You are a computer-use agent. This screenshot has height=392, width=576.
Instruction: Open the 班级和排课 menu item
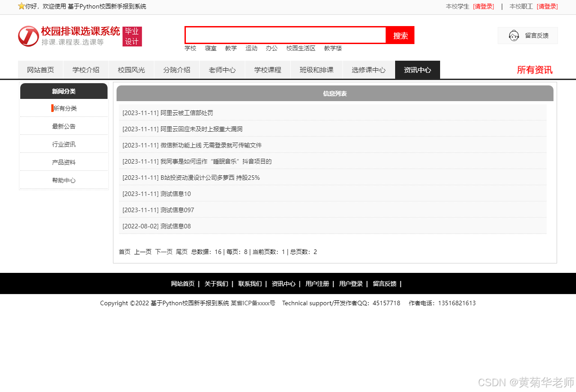pos(316,70)
